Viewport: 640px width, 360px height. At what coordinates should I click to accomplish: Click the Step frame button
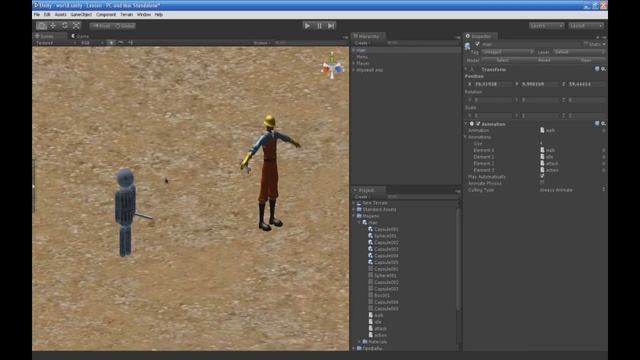[331, 26]
